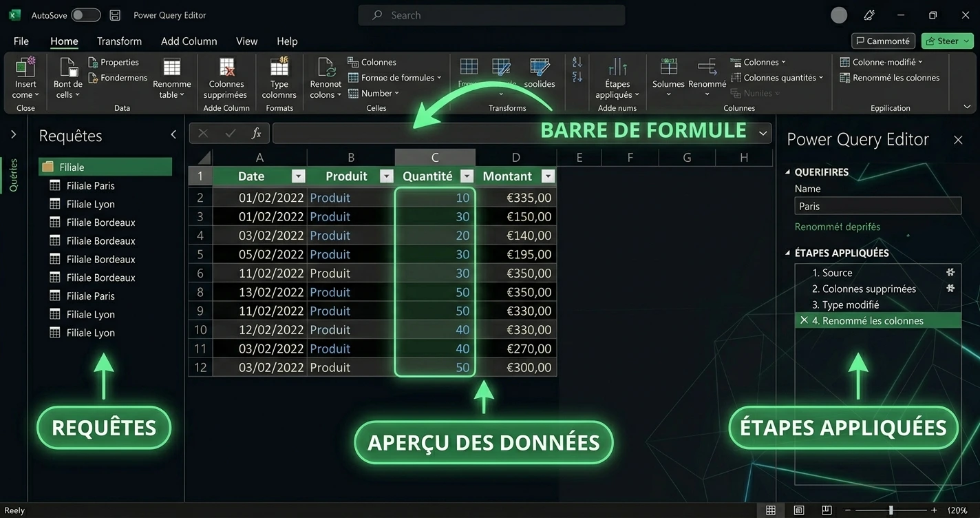Click the first table icon in Transforms
This screenshot has width=980, height=518.
(x=469, y=67)
